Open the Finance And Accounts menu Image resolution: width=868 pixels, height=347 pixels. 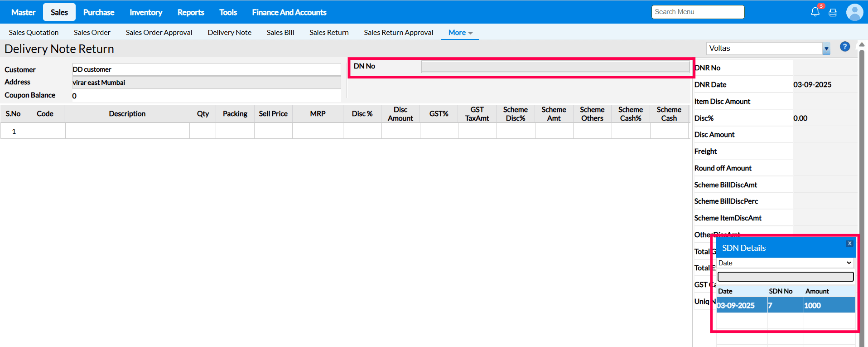pyautogui.click(x=289, y=12)
